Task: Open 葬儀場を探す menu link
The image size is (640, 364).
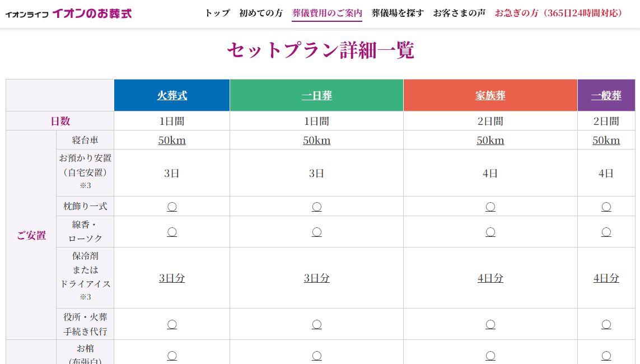Action: coord(398,13)
